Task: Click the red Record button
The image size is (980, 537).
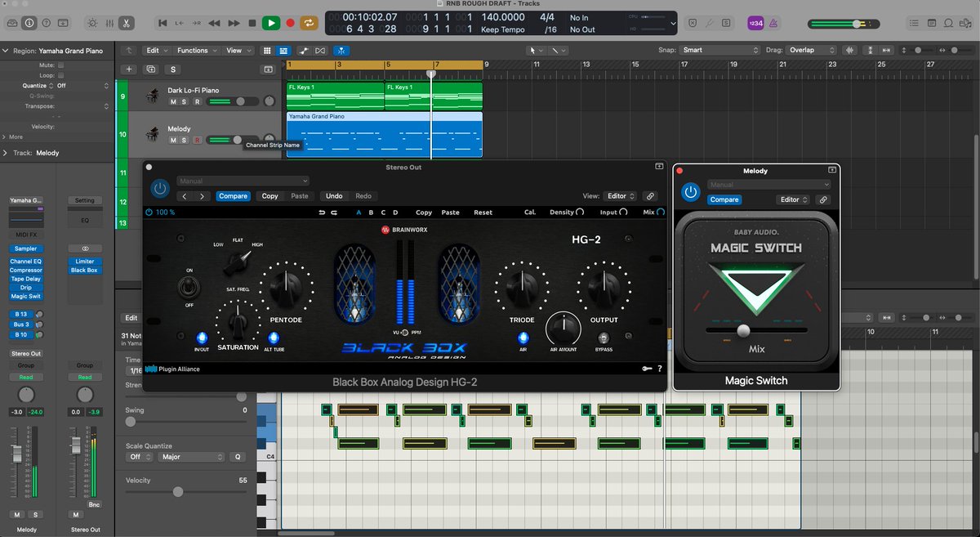Action: 290,23
